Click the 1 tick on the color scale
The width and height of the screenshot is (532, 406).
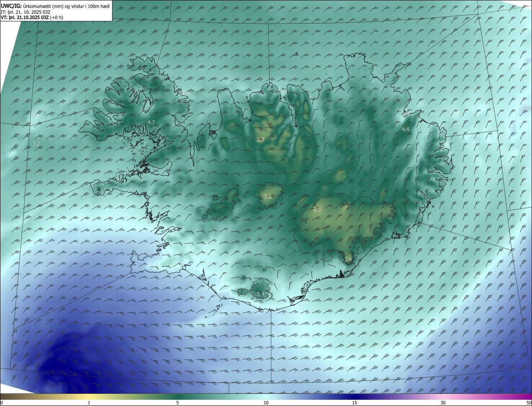point(89,403)
